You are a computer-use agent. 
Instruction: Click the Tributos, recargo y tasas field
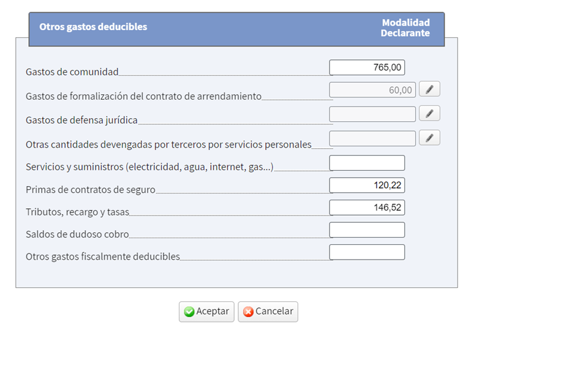(367, 207)
